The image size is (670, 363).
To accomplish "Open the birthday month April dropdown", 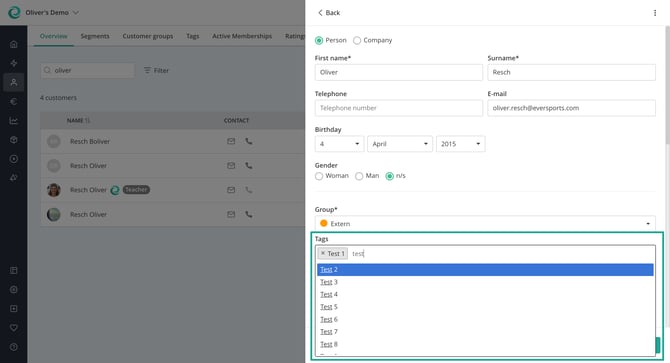I will point(400,144).
